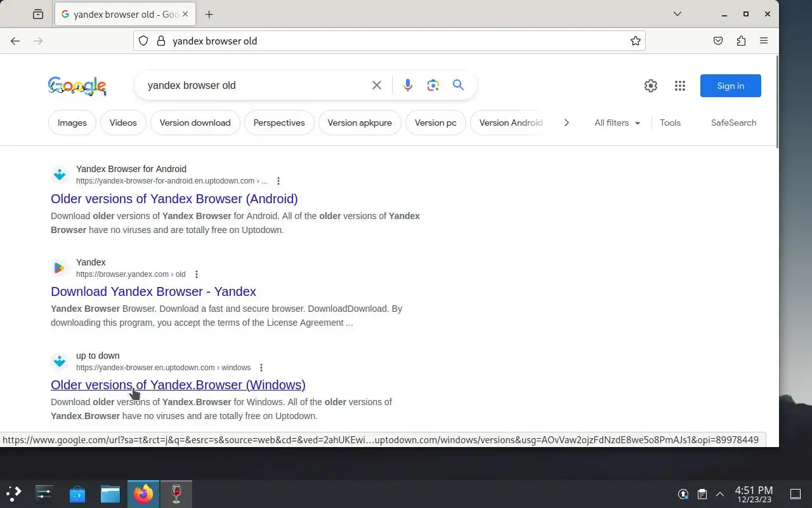Click the forward navigation arrow
This screenshot has width=812, height=508.
pyautogui.click(x=38, y=41)
